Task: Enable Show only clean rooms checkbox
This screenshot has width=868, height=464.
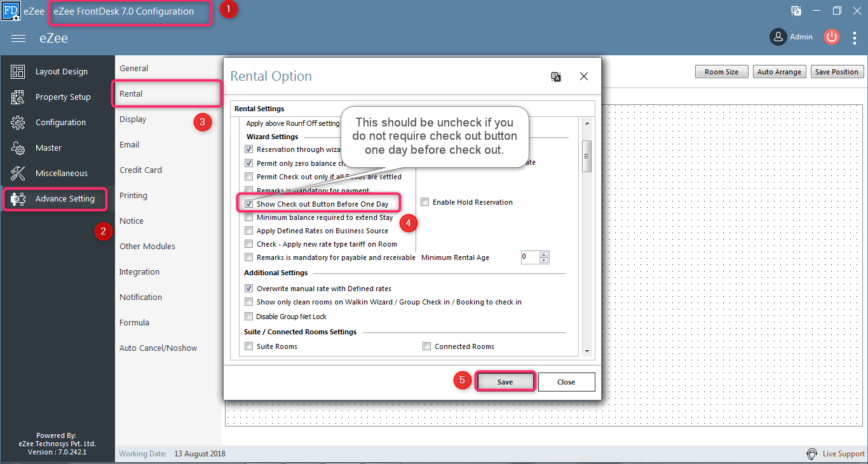Action: click(x=249, y=302)
